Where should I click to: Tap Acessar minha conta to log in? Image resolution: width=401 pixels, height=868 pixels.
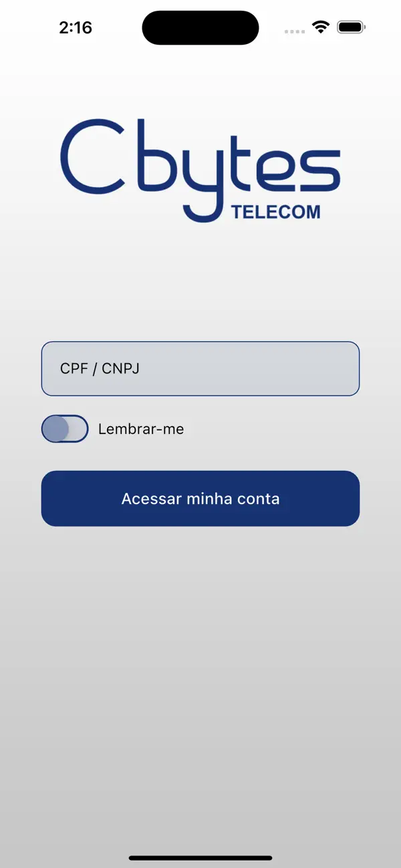(x=200, y=498)
